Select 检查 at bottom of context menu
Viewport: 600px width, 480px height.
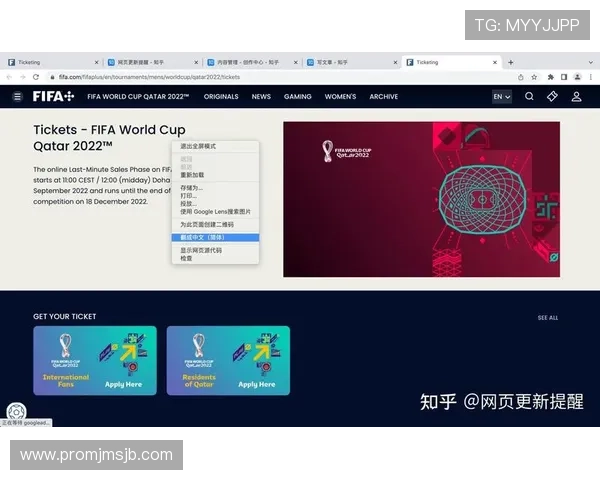click(x=215, y=258)
